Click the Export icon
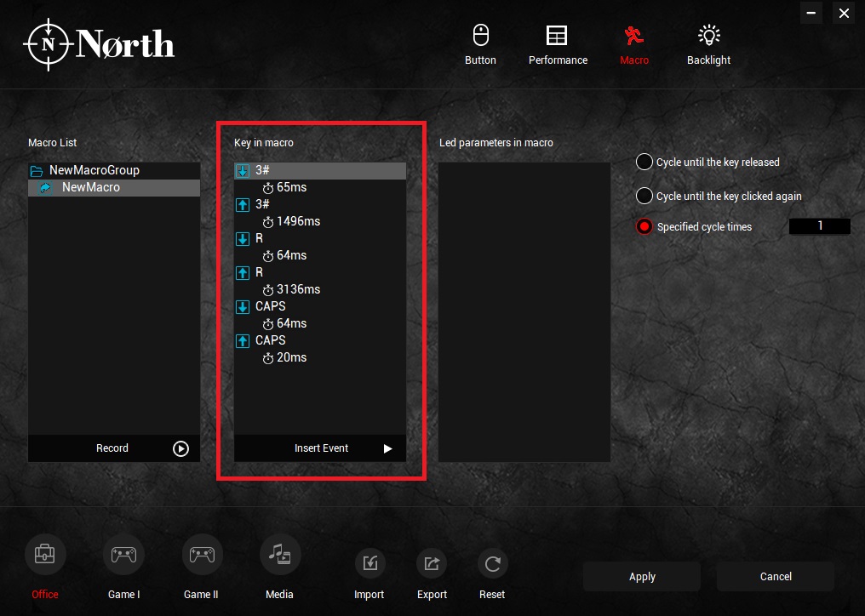Screen dimensions: 865x616 click(432, 563)
